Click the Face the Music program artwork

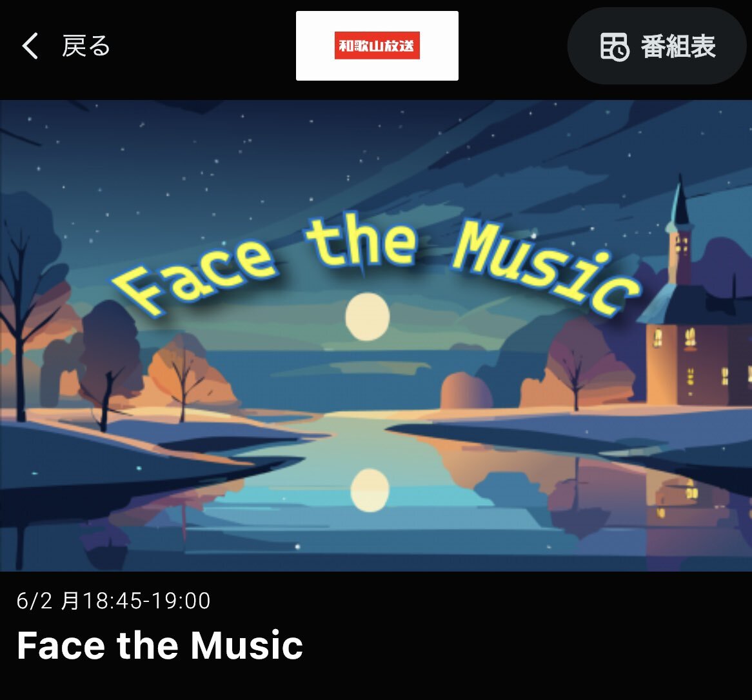[376, 335]
